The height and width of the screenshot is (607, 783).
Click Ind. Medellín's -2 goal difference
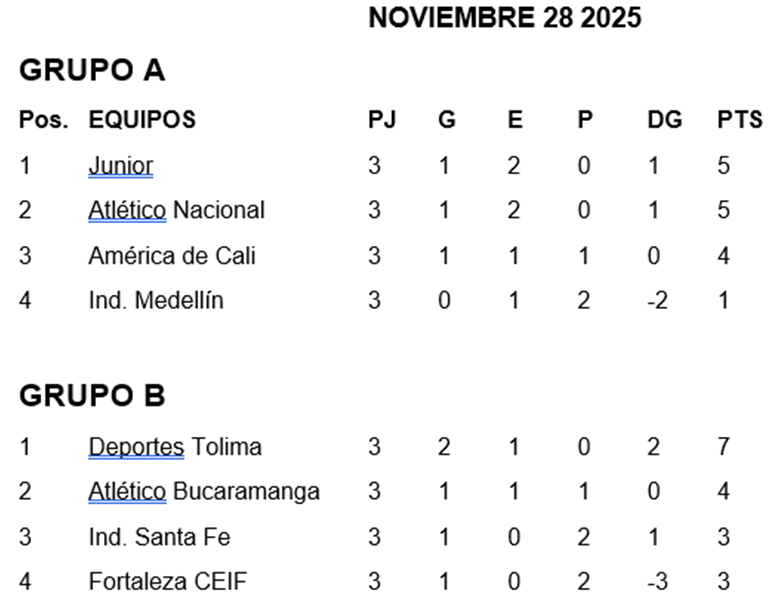(656, 300)
